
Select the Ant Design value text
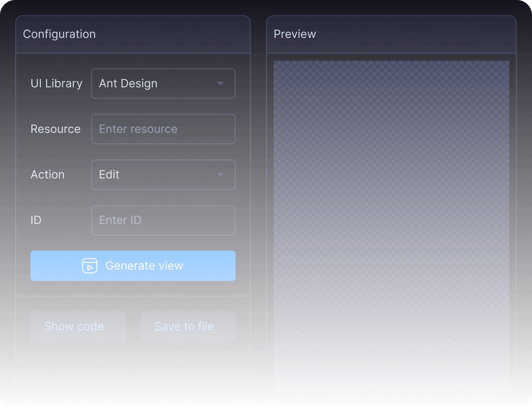tap(128, 84)
